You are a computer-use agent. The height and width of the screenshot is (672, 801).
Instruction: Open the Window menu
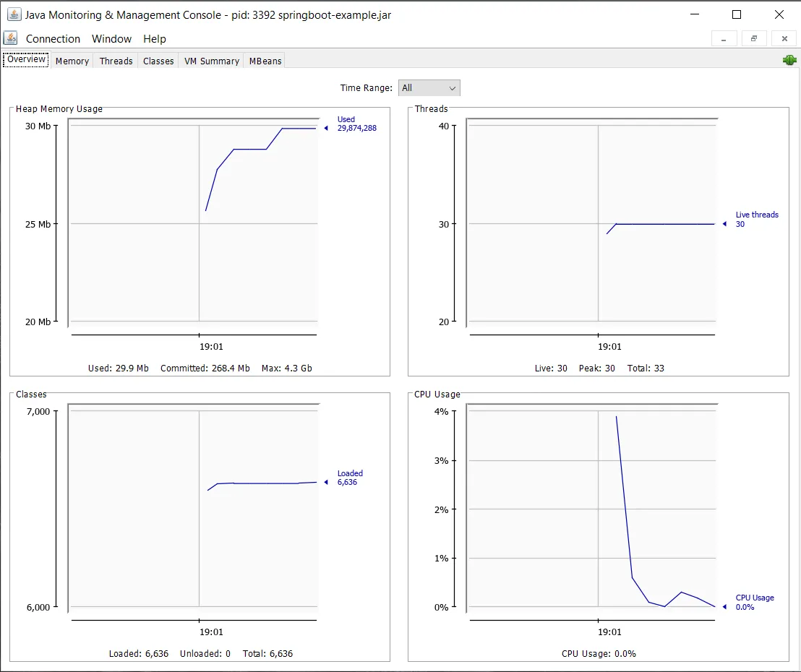pos(111,39)
